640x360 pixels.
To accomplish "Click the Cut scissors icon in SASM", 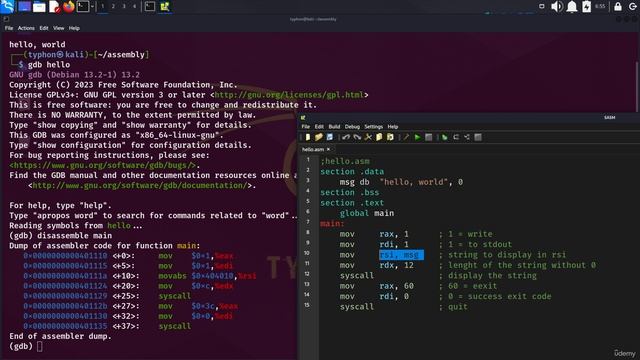I will 368,138.
